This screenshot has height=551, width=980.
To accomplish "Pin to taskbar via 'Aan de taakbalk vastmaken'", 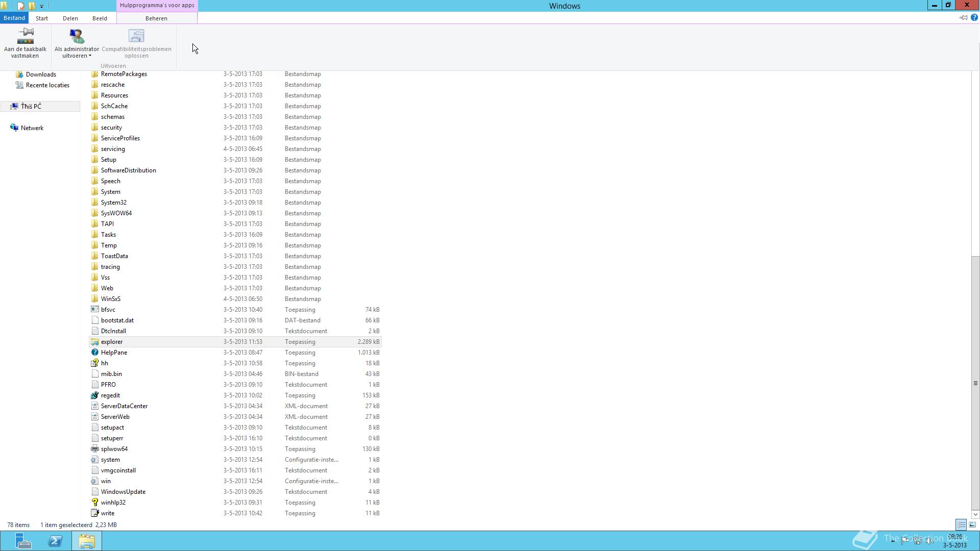I will [25, 43].
